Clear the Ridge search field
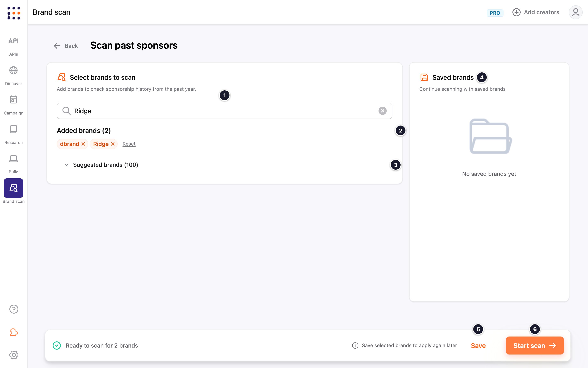This screenshot has height=368, width=588. click(x=382, y=111)
